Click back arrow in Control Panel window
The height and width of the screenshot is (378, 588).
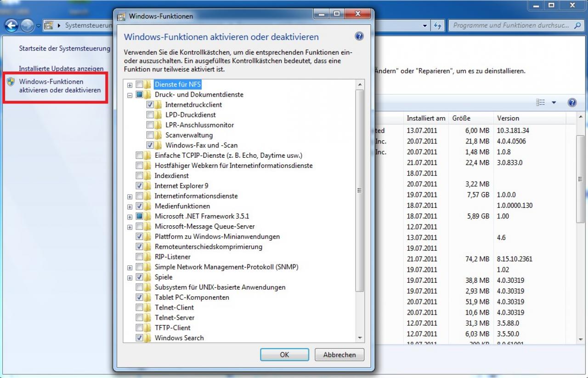point(12,25)
